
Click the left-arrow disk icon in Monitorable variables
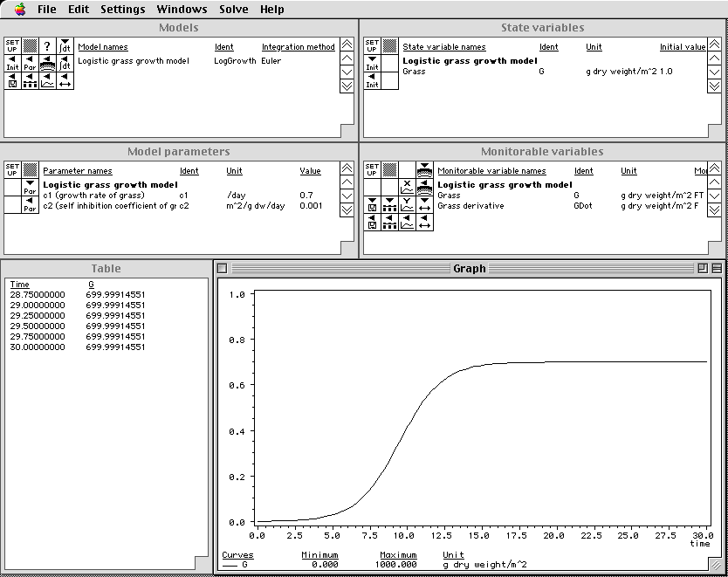tap(373, 222)
